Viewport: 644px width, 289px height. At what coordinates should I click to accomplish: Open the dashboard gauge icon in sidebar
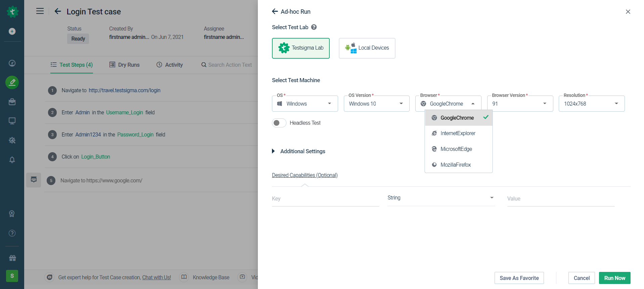12,63
